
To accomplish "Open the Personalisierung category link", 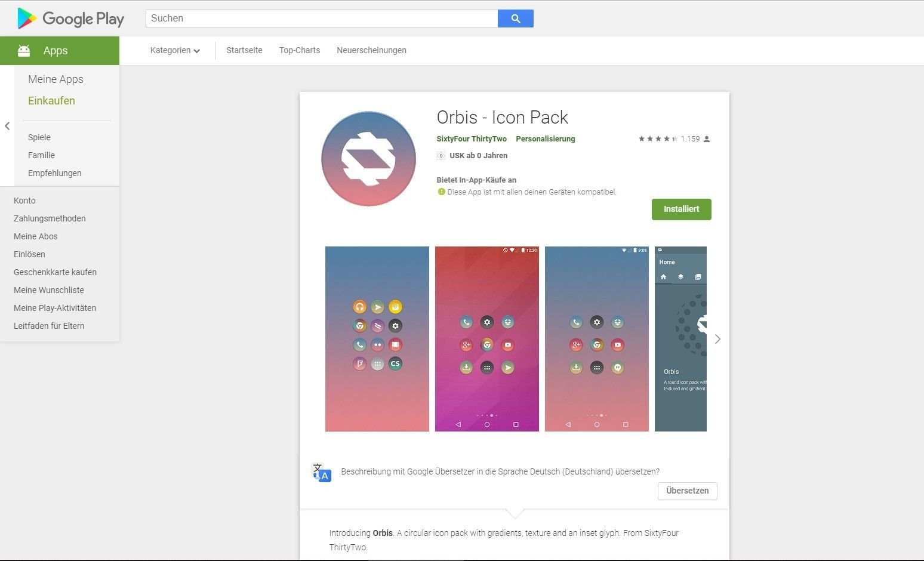I will (546, 139).
